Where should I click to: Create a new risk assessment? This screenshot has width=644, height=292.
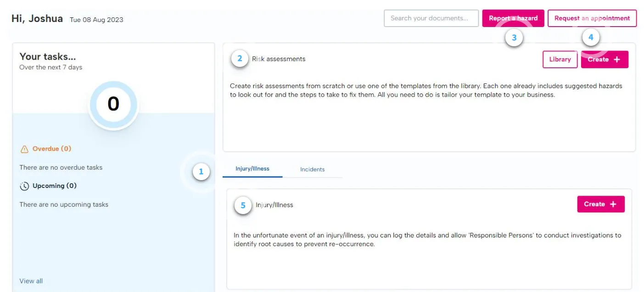pyautogui.click(x=605, y=59)
